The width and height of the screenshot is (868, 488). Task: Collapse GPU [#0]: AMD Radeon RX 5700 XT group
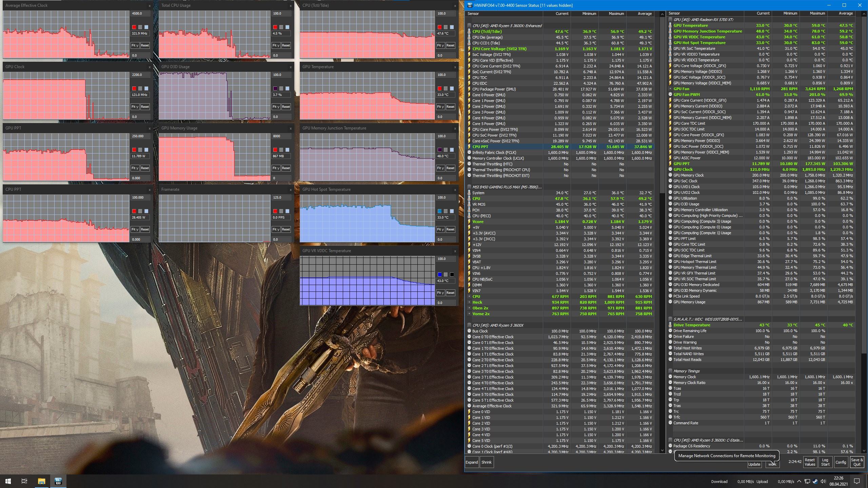coord(670,20)
